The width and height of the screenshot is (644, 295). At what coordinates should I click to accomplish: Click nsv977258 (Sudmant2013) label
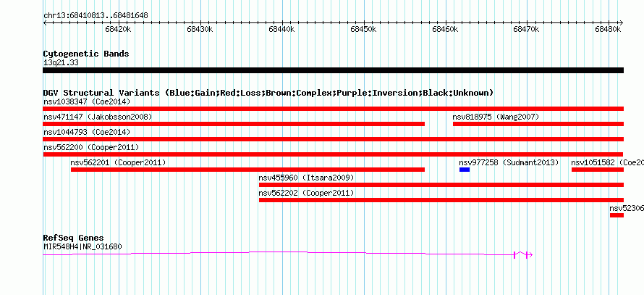point(509,162)
